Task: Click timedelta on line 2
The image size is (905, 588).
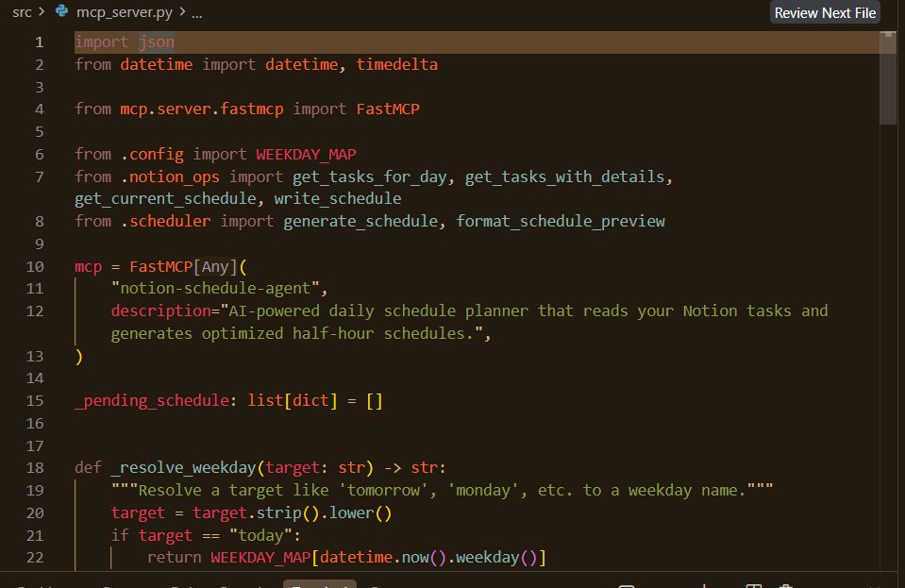Action: coord(396,64)
